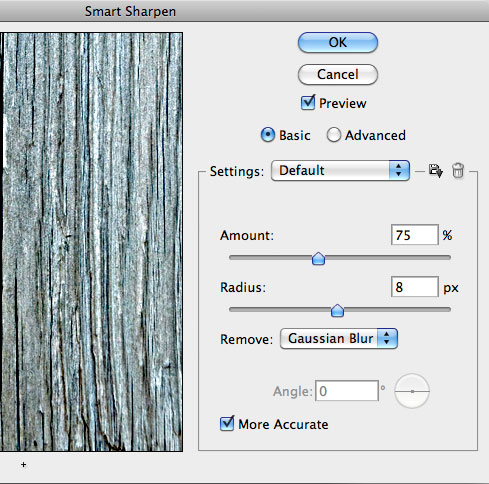Select the Advanced radio button
The image size is (489, 484).
pos(334,135)
